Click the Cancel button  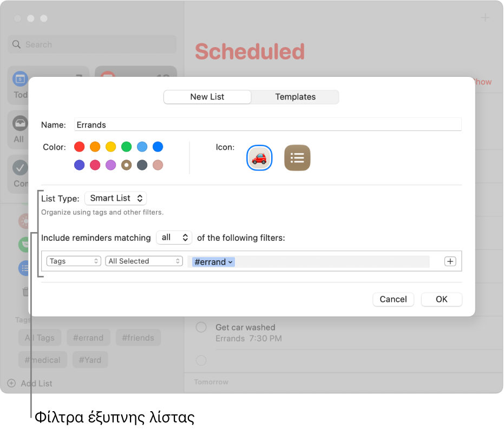click(393, 299)
